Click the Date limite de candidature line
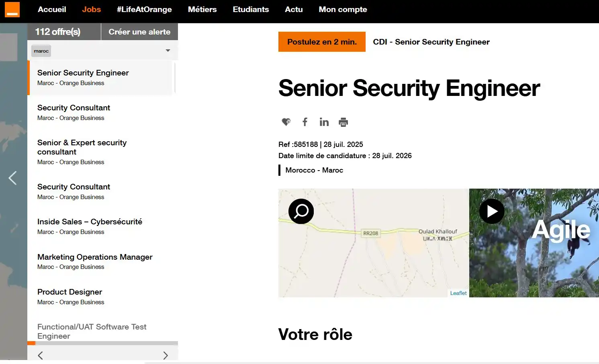 [x=345, y=156]
